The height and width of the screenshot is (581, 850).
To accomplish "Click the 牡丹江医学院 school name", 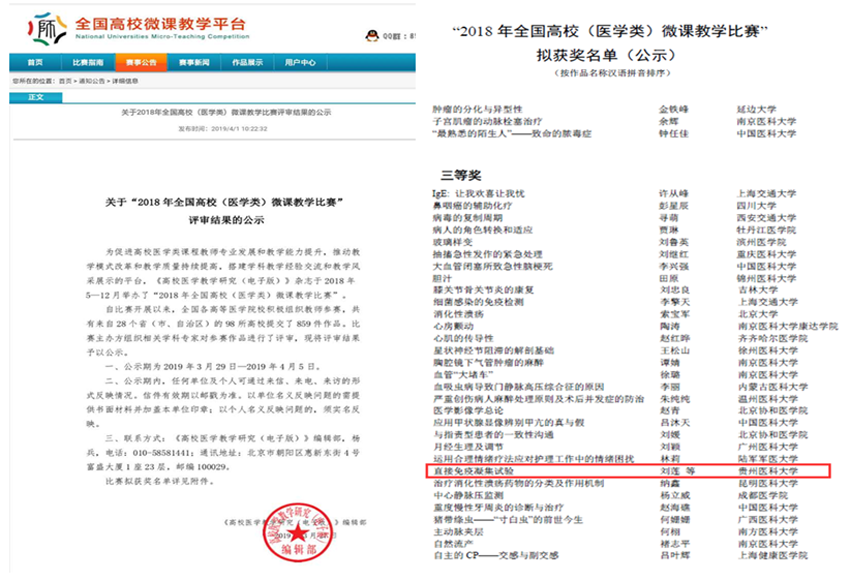I will point(767,230).
